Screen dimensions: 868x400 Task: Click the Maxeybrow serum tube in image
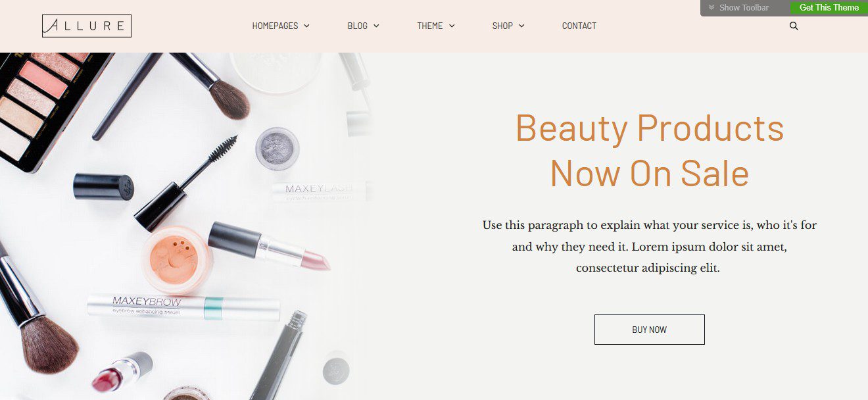[183, 307]
